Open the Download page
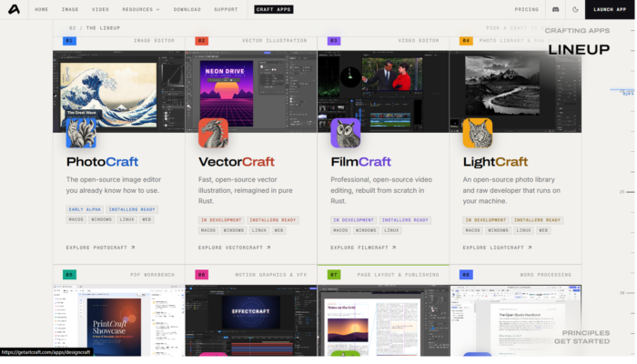This screenshot has height=364, width=637. tap(187, 9)
